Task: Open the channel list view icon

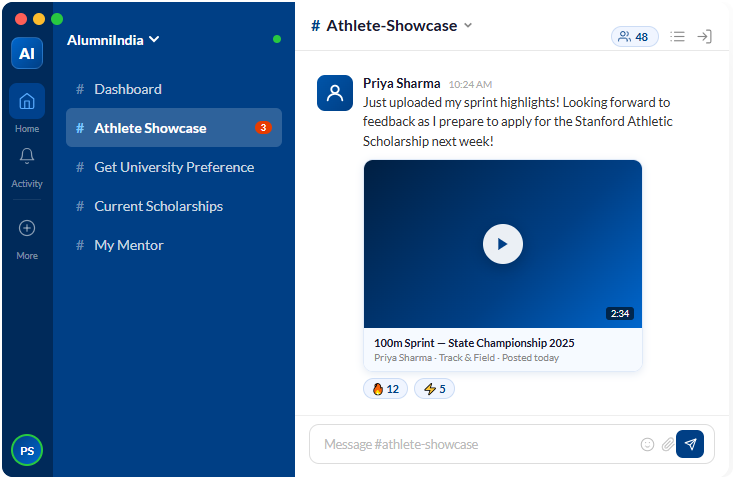Action: pyautogui.click(x=678, y=37)
